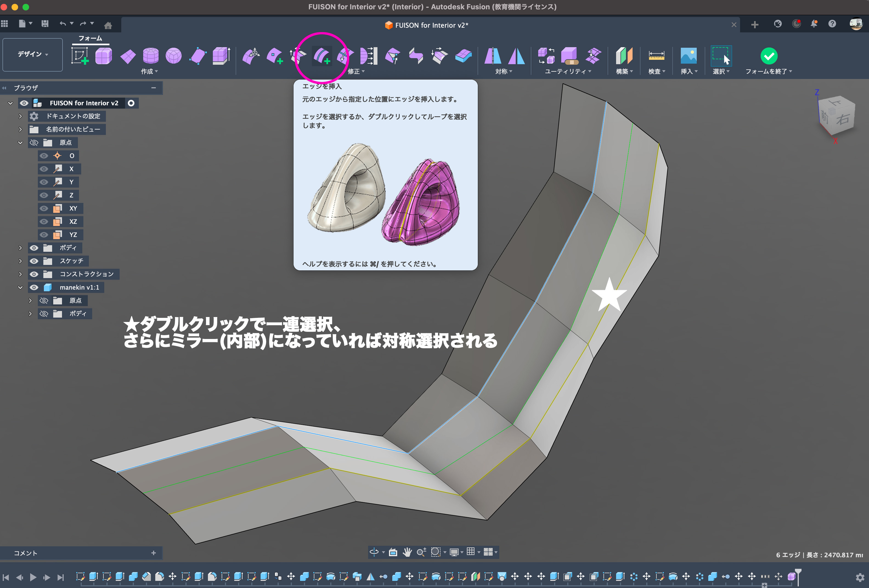Select the Create Form Box tool
This screenshot has height=588, width=869.
pyautogui.click(x=104, y=56)
